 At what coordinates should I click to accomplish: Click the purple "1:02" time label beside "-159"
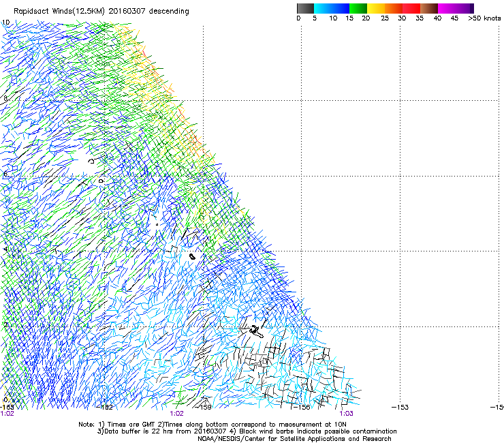177,414
